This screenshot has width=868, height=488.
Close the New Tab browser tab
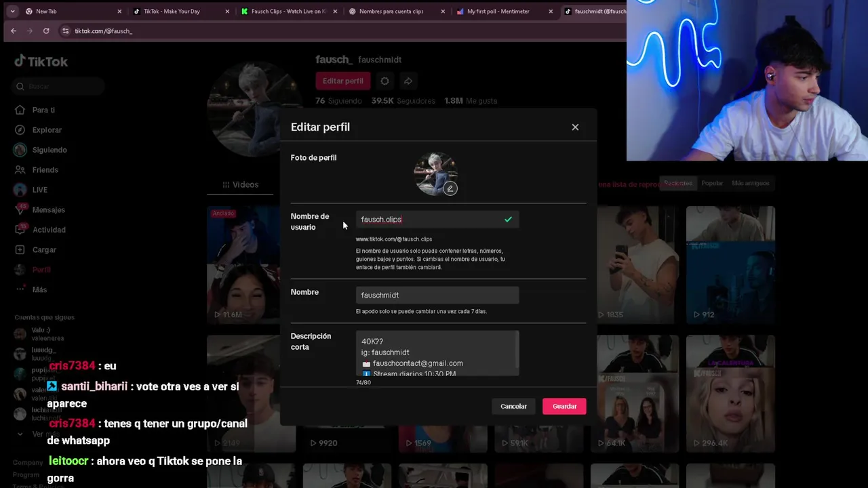tap(119, 11)
